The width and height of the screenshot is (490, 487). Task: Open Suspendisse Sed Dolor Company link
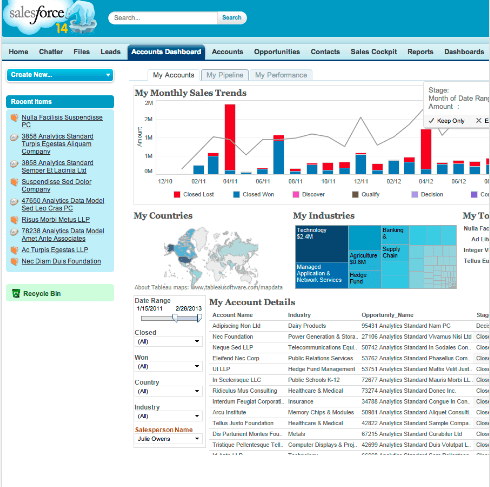[x=56, y=186]
